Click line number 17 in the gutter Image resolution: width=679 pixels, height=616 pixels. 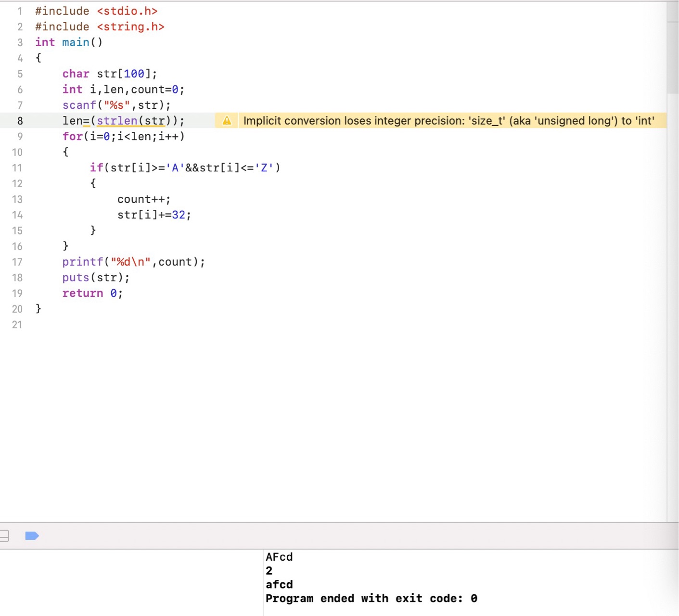17,262
